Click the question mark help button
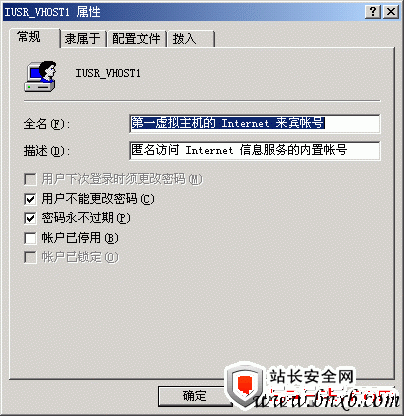This screenshot has height=416, width=404. (x=373, y=12)
